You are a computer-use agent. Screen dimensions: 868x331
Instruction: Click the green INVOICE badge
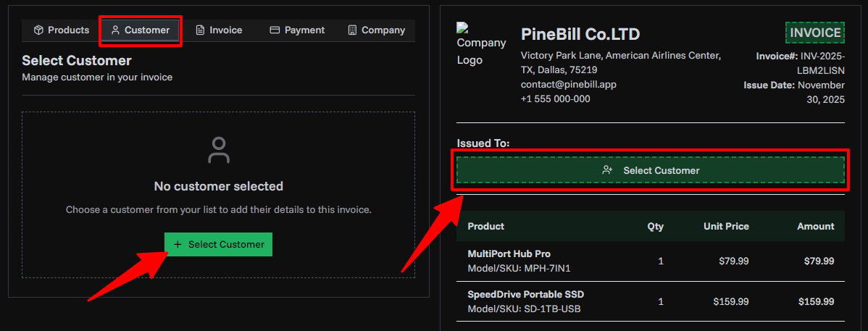815,33
